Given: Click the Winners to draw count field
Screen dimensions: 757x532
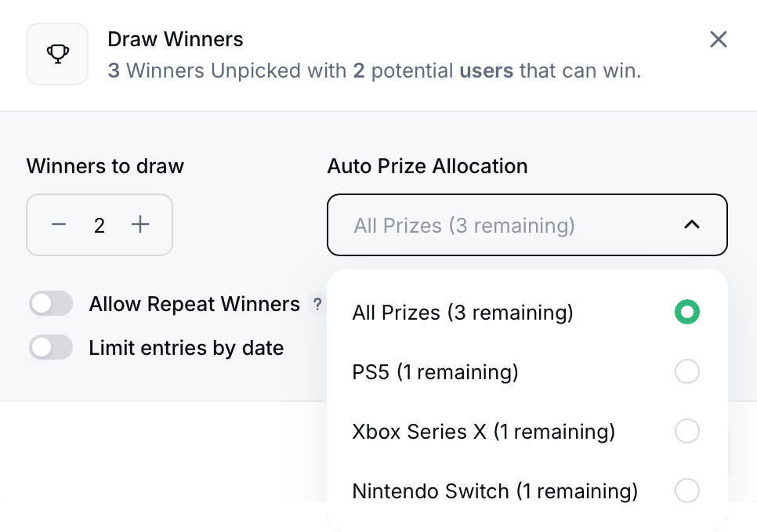Looking at the screenshot, I should pos(100,225).
